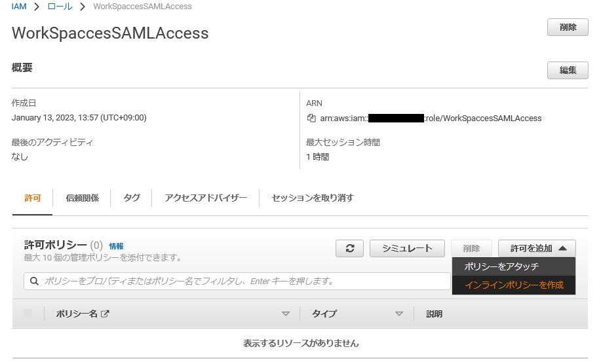Click the WorkSpaccesSAMLAccess breadcrumb text
This screenshot has height=364, width=601.
click(143, 6)
